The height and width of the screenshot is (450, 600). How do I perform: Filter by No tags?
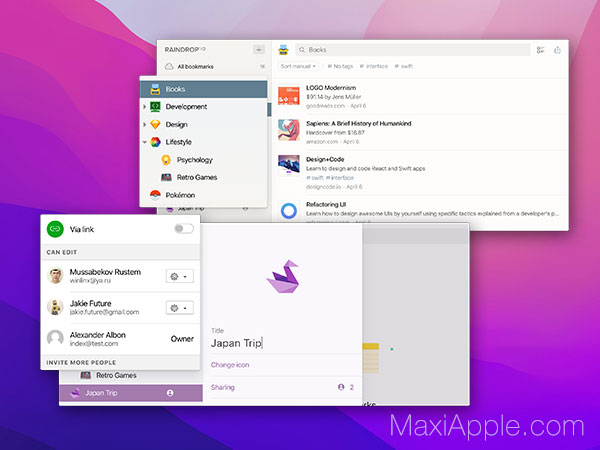(x=340, y=67)
